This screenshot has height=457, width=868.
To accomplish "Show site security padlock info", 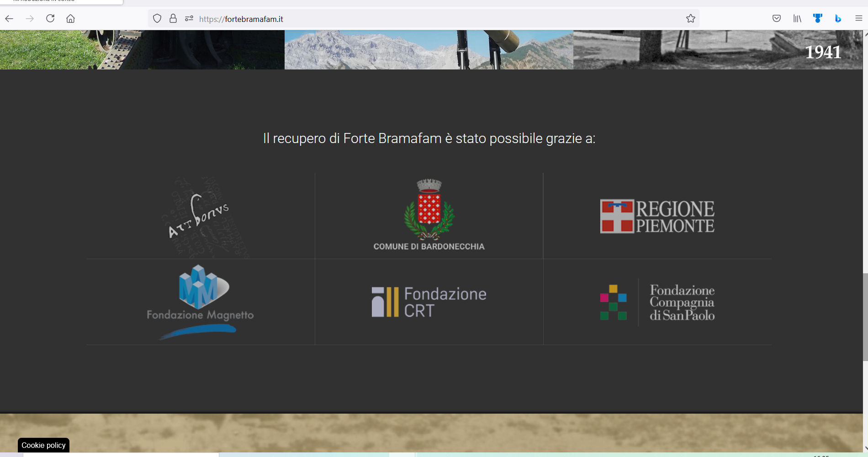I will [173, 19].
